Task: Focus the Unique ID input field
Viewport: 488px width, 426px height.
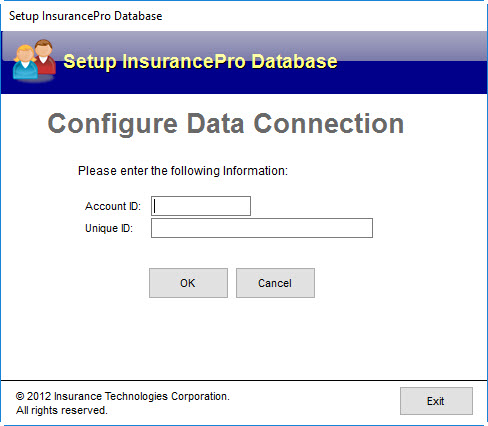Action: pyautogui.click(x=262, y=228)
